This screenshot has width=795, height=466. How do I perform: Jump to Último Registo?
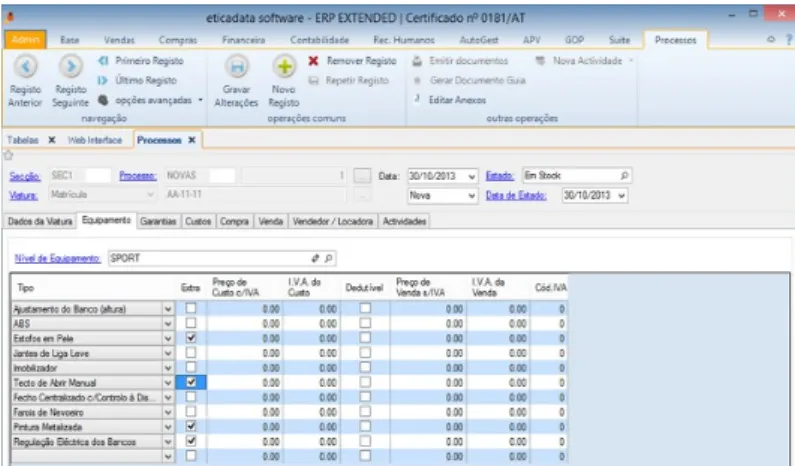(x=138, y=80)
